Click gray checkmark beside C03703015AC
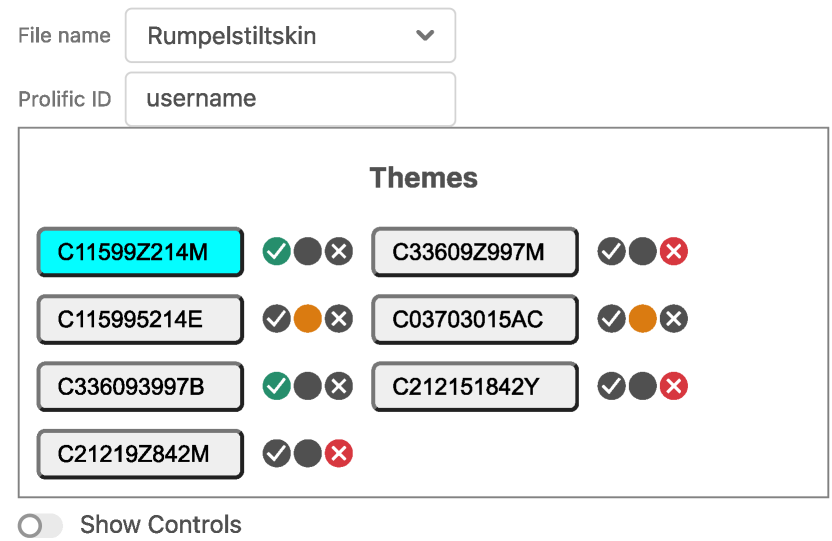The width and height of the screenshot is (832, 541). pyautogui.click(x=611, y=319)
